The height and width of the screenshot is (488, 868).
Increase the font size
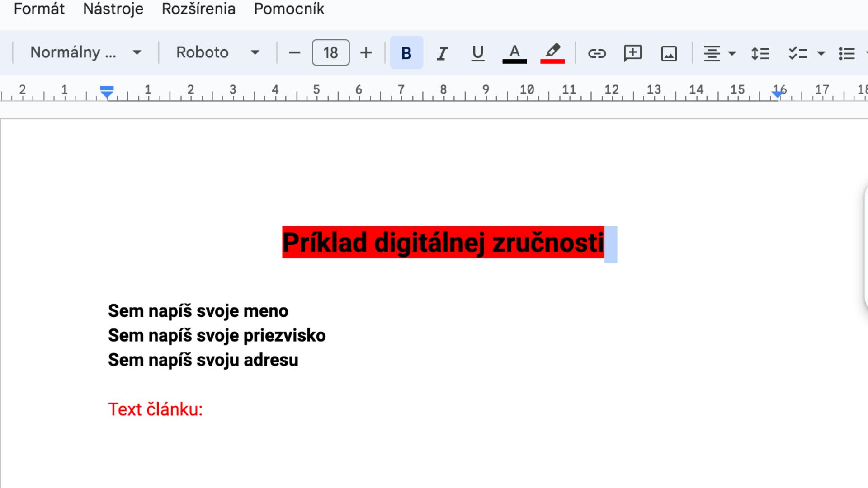pyautogui.click(x=366, y=53)
